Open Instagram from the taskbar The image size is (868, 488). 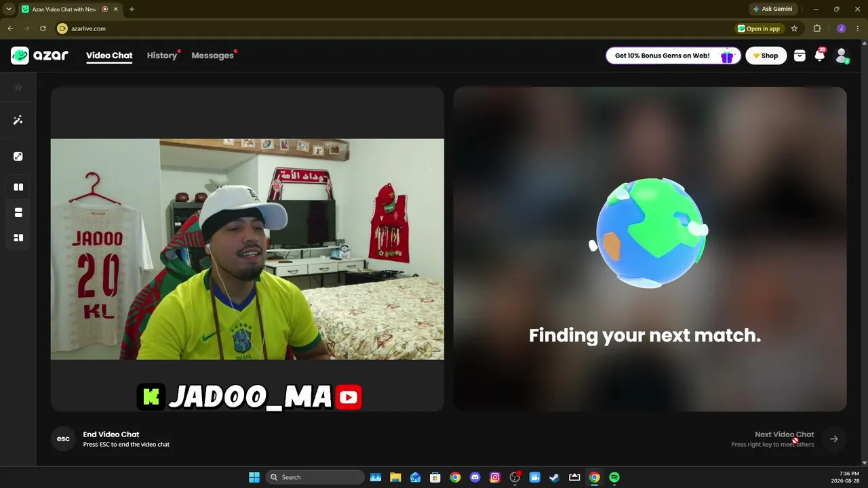[x=495, y=477]
